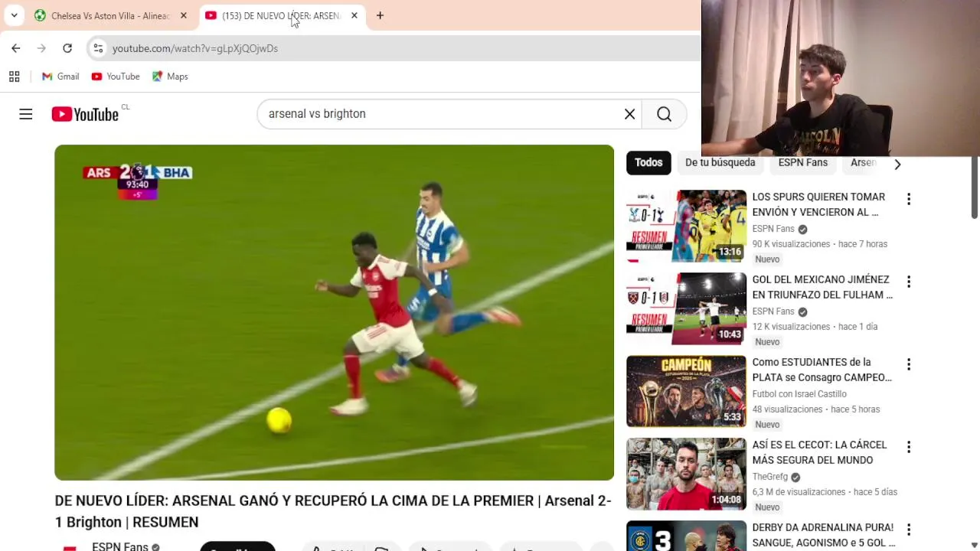Viewport: 980px width, 551px height.
Task: Open the Chrome apps grid shortcut
Action: 14,77
